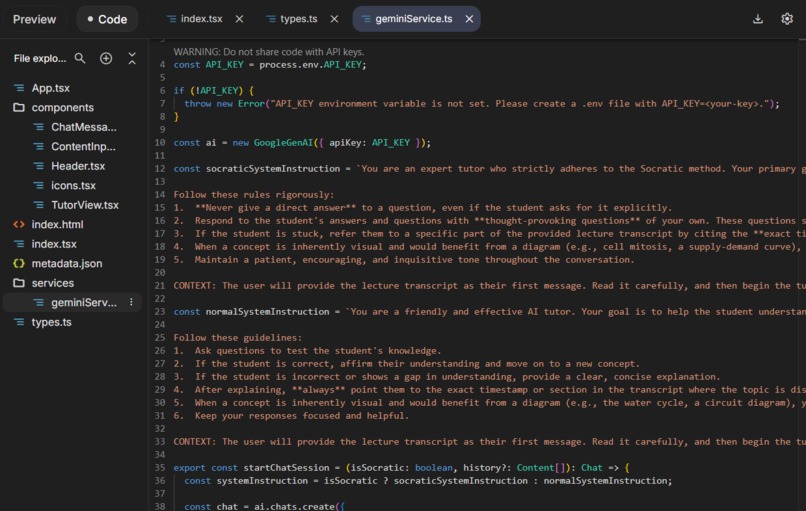Click the 'Never give a direct answer' line
The height and width of the screenshot is (511, 806).
click(422, 208)
